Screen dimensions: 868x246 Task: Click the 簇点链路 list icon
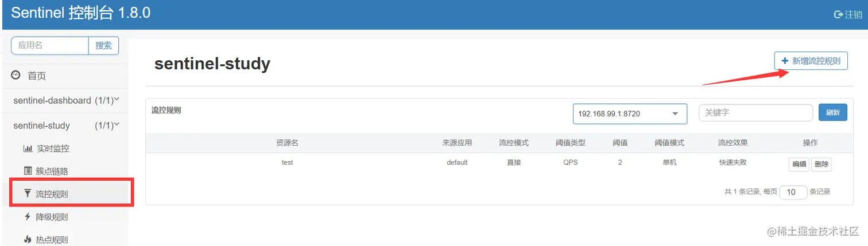[x=28, y=171]
